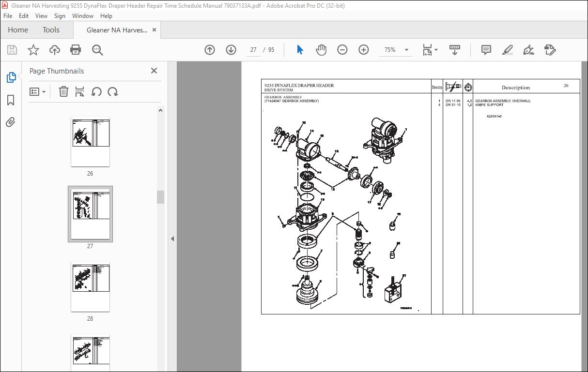The image size is (588, 372).
Task: Select the page 26 thumbnail
Action: click(x=91, y=142)
